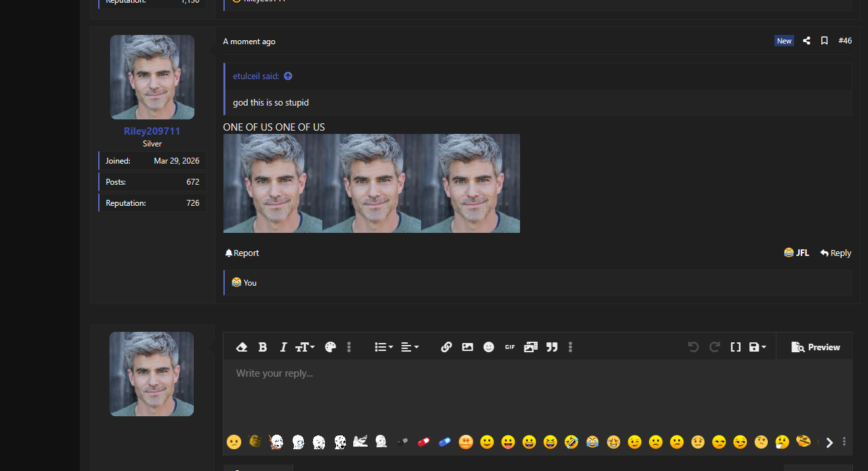Click the insert image icon

click(x=467, y=347)
